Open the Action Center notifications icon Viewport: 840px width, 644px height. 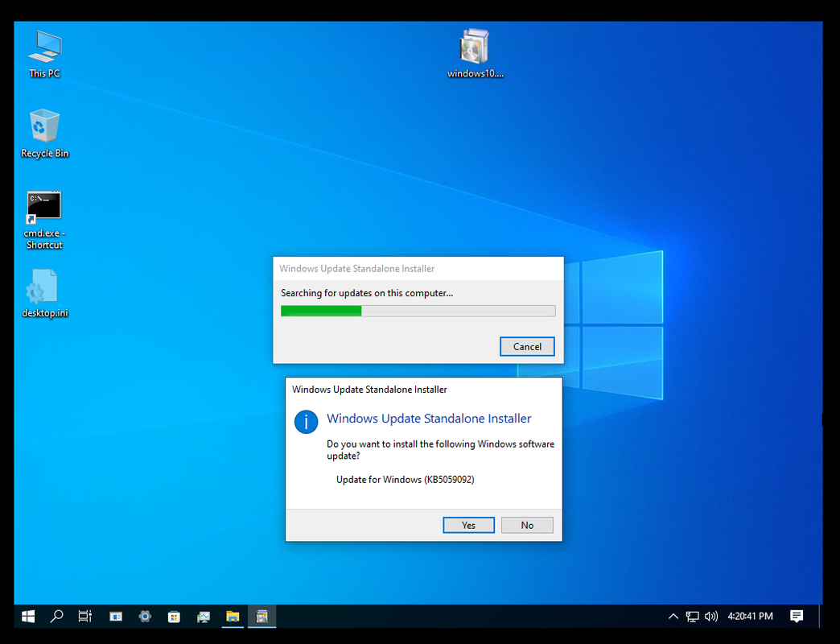coord(797,616)
